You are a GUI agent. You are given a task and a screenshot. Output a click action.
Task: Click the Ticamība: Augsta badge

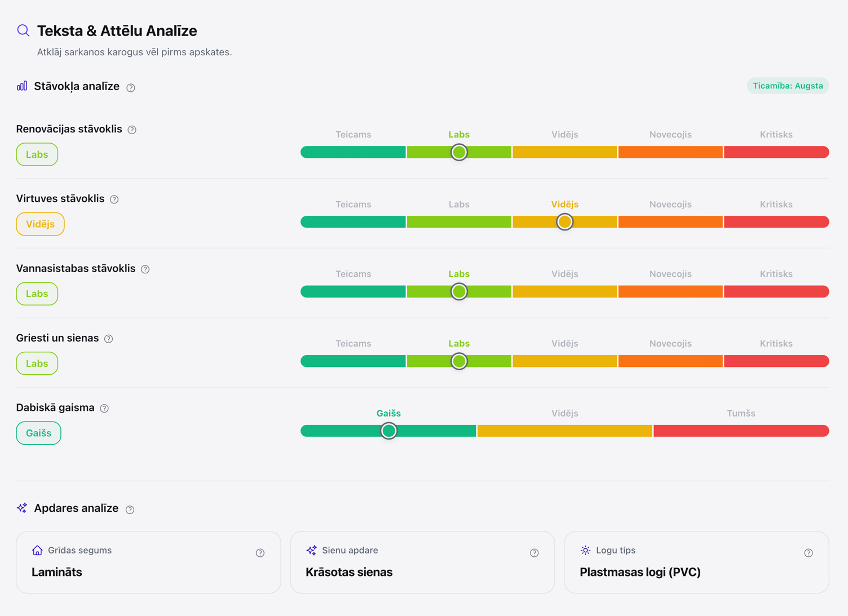coord(788,86)
